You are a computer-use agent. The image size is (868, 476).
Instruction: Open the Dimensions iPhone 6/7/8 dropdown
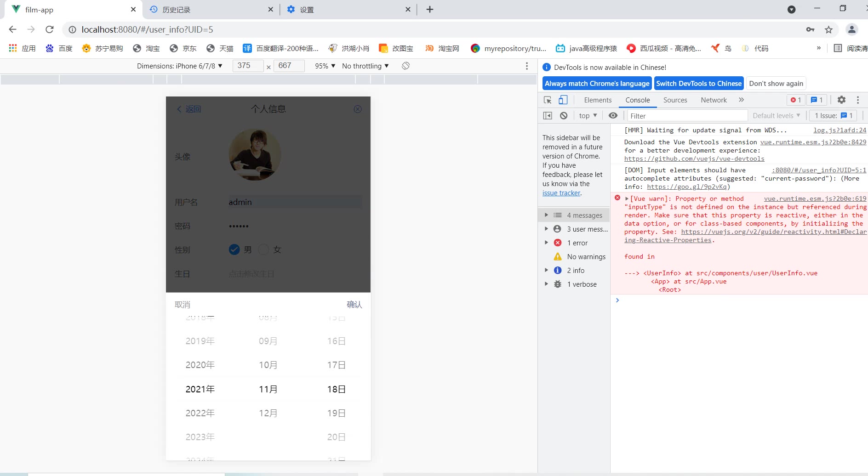point(180,66)
